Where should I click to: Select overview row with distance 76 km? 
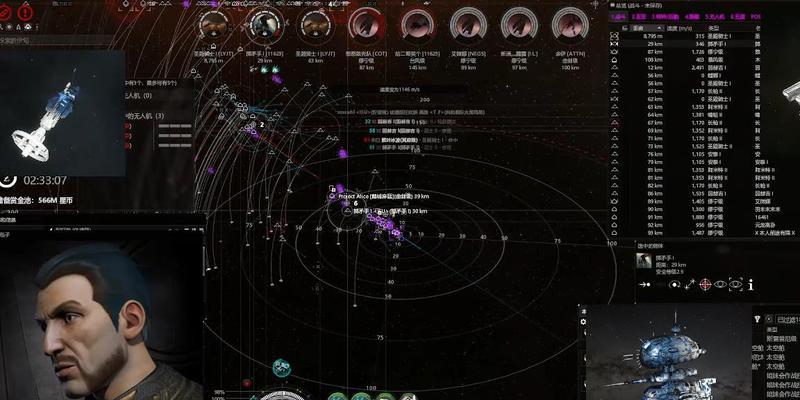pos(685,154)
